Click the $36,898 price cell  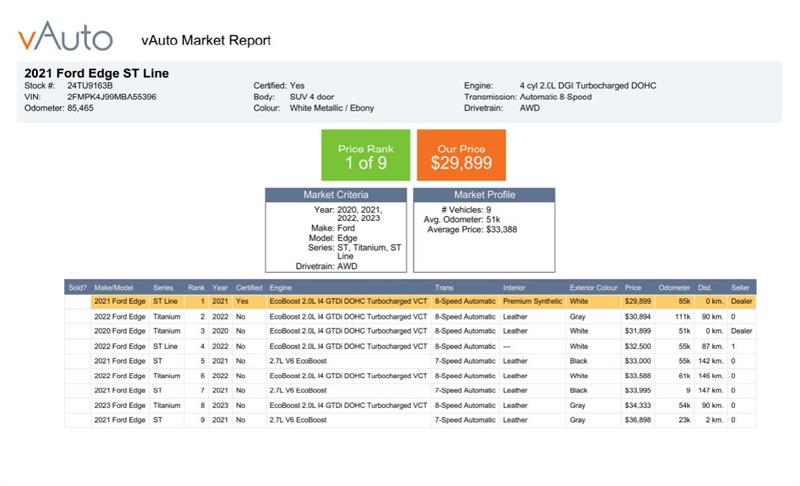pos(638,420)
